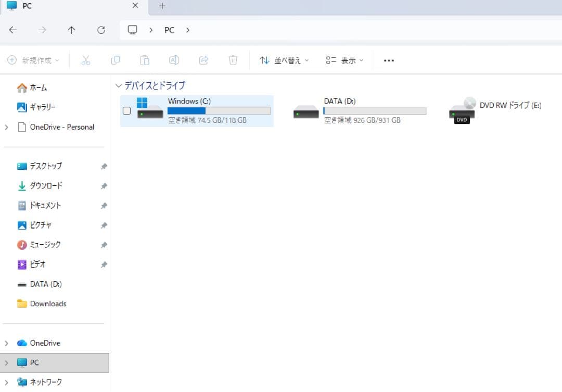Screen dimensions: 562x392
Task: Click the Windows (C:) capacity bar
Action: (x=219, y=110)
